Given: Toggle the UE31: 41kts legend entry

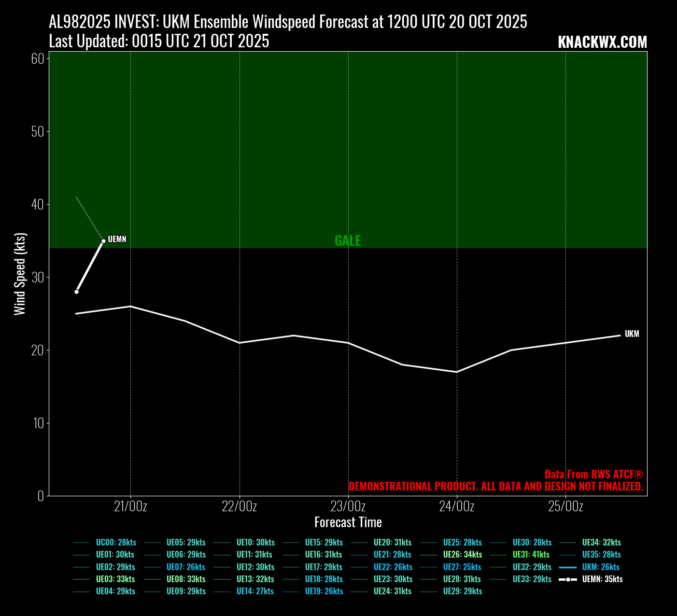Looking at the screenshot, I should click(531, 555).
